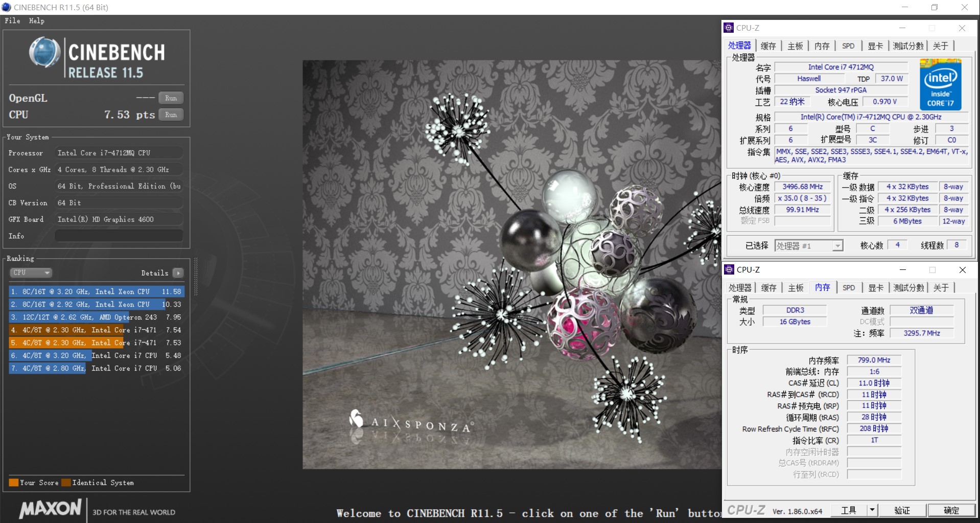Screen dimensions: 980x523
Task: Click the Cinebench title bar app icon
Action: (x=6, y=7)
